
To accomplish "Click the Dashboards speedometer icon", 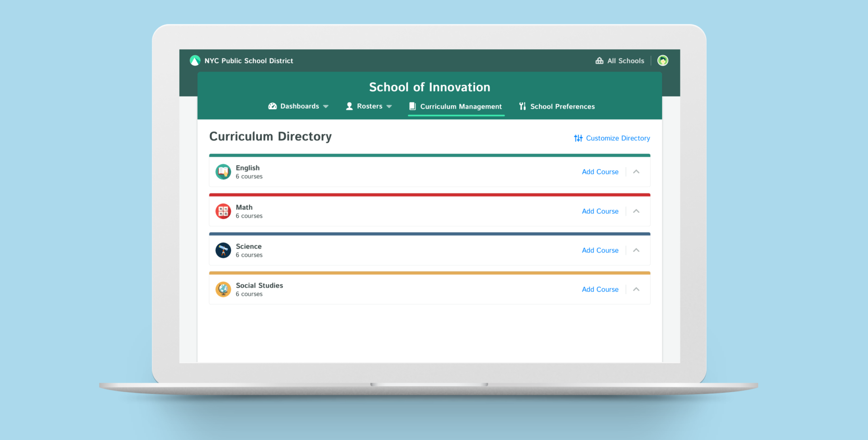I will tap(273, 106).
